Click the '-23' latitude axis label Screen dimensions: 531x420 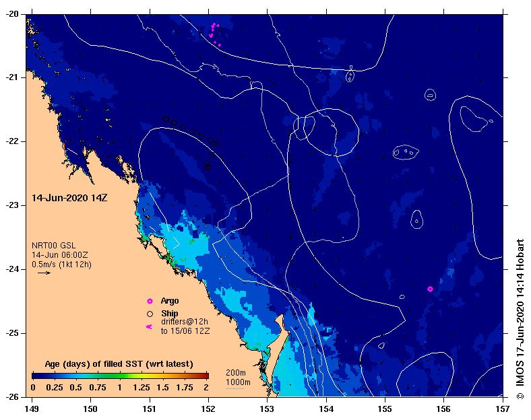tap(11, 205)
